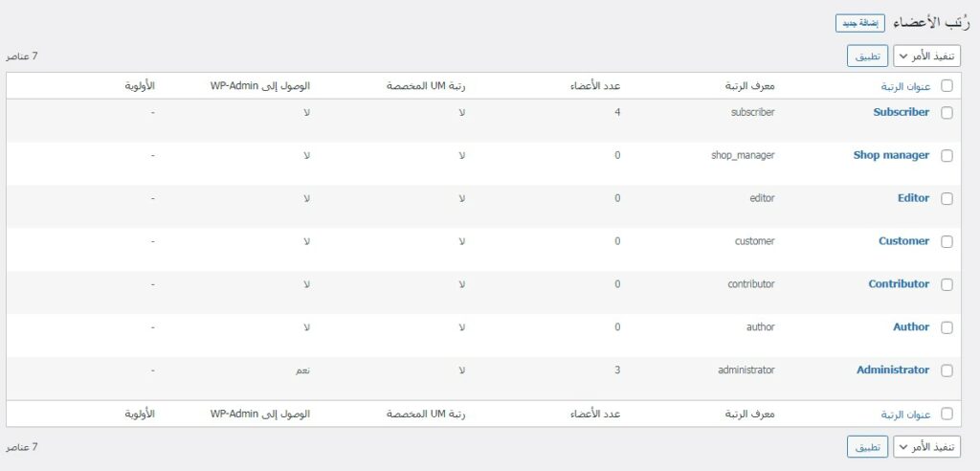The width and height of the screenshot is (980, 471).
Task: Open the Shop manager role link
Action: tap(891, 155)
